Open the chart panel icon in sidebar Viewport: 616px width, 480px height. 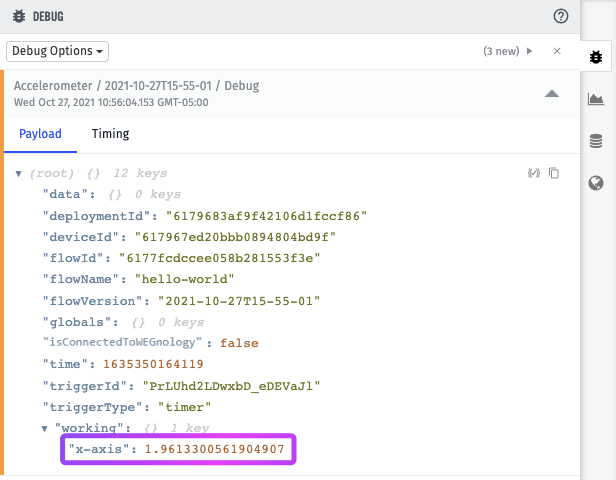coord(596,99)
